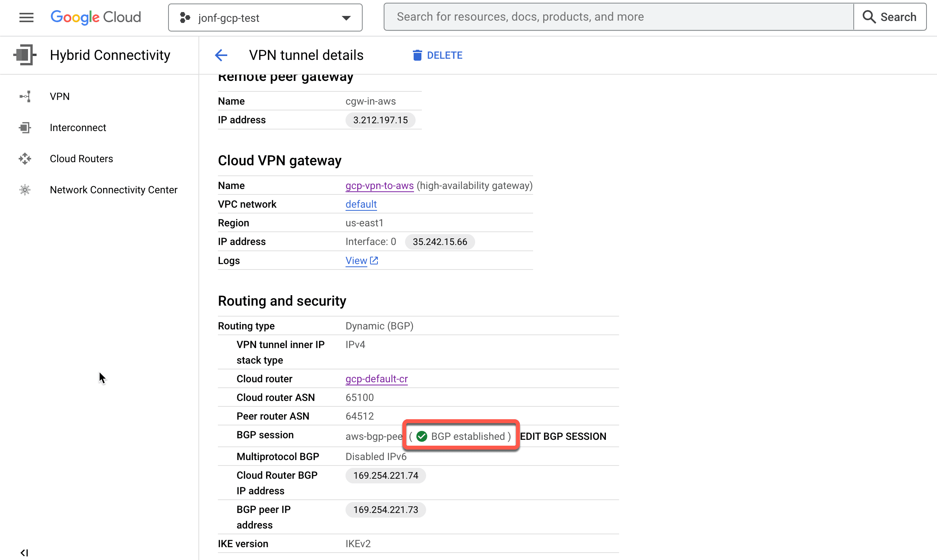This screenshot has width=937, height=560.
Task: Click the Network Connectivity Center icon
Action: [25, 190]
